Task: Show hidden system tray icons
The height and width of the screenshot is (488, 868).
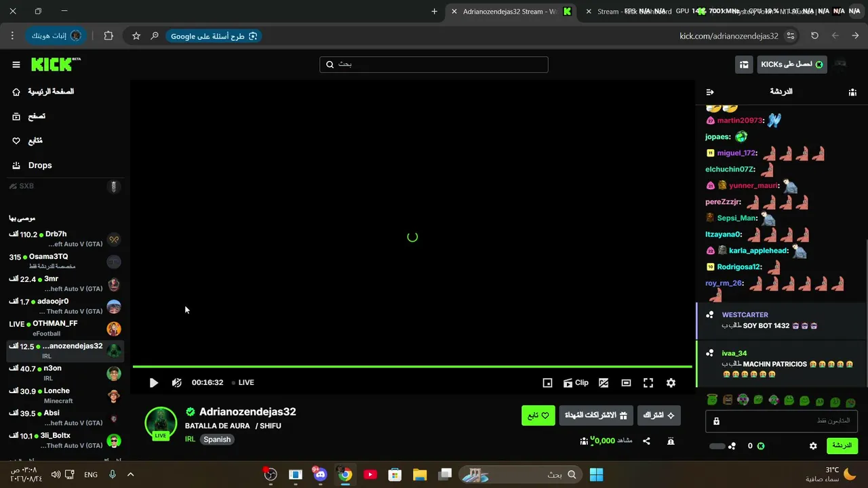Action: pyautogui.click(x=131, y=474)
